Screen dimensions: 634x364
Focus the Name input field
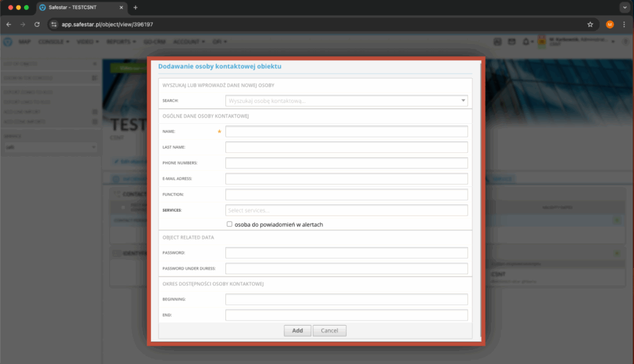click(346, 131)
